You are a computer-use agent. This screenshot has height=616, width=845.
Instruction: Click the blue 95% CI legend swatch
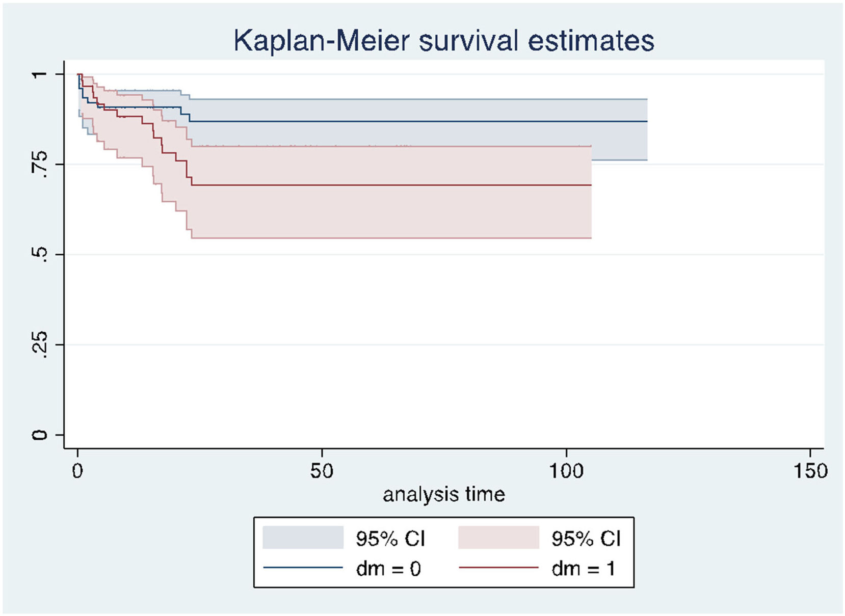pos(303,538)
